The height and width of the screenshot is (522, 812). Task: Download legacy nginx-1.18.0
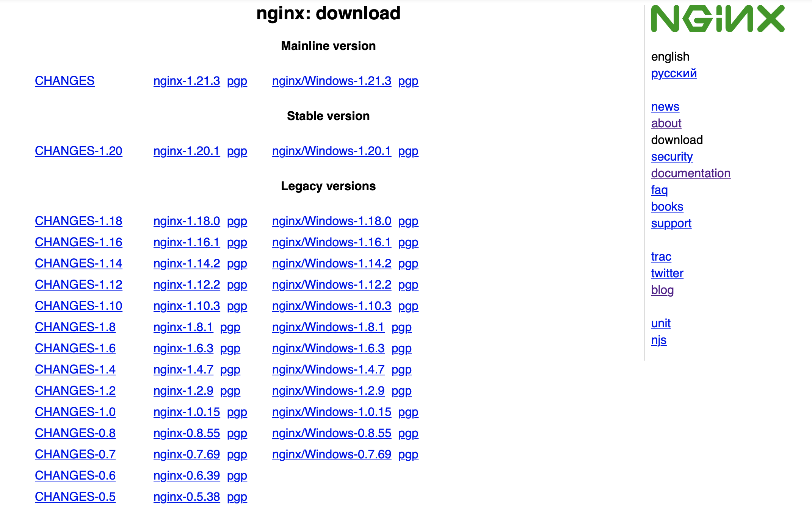(x=187, y=221)
